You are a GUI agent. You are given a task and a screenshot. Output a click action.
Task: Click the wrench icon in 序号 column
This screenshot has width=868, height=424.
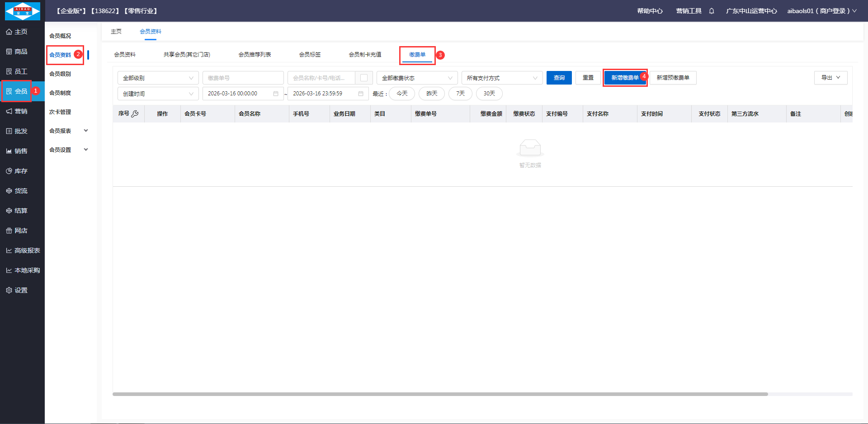pyautogui.click(x=135, y=114)
